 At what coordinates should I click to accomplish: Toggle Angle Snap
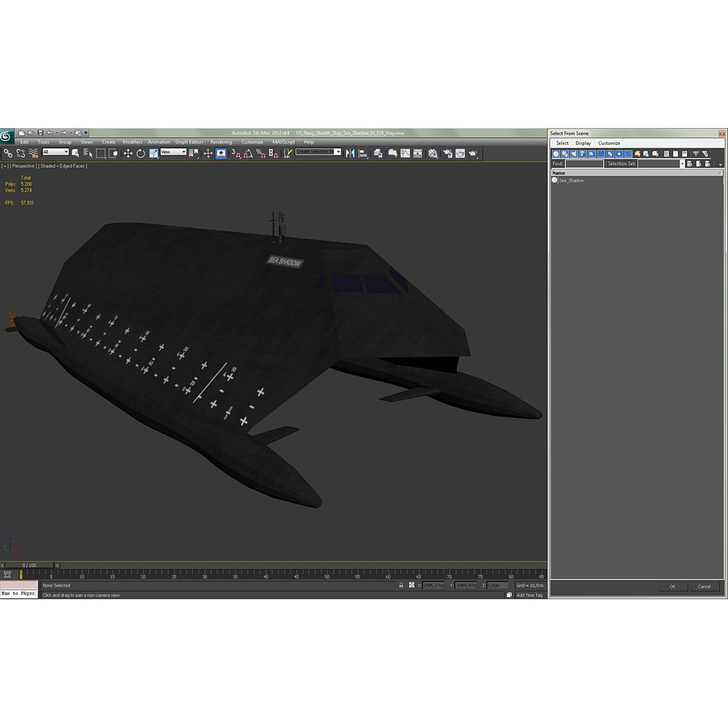point(248,153)
